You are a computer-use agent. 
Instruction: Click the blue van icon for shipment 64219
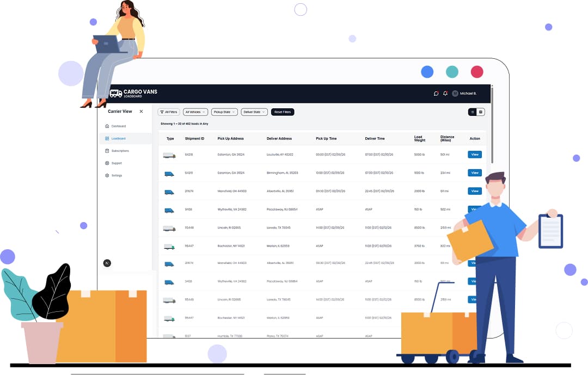(169, 174)
